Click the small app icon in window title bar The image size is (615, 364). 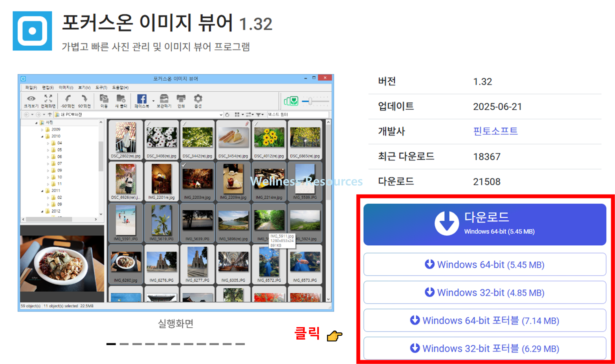point(23,78)
